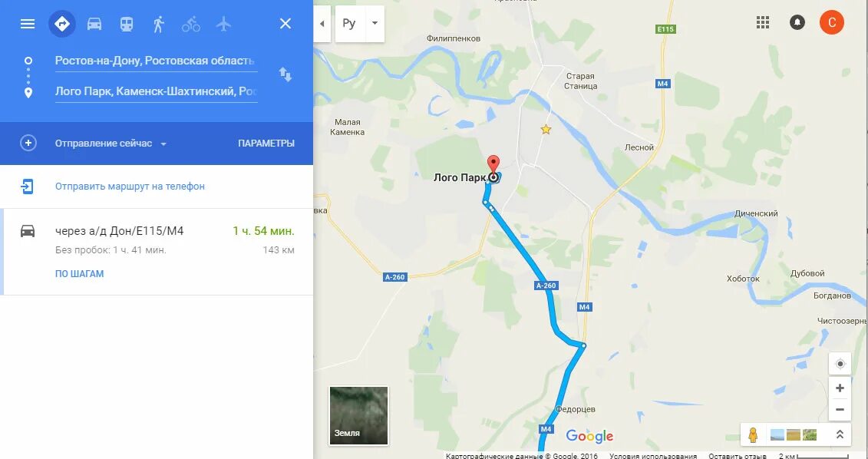Select the walking travel mode
This screenshot has height=459, width=868.
point(159,24)
